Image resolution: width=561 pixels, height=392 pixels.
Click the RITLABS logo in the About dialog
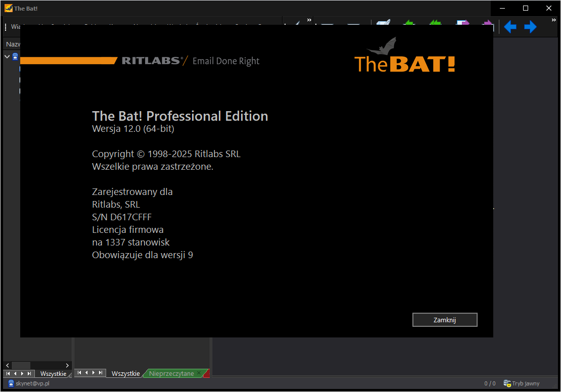153,61
